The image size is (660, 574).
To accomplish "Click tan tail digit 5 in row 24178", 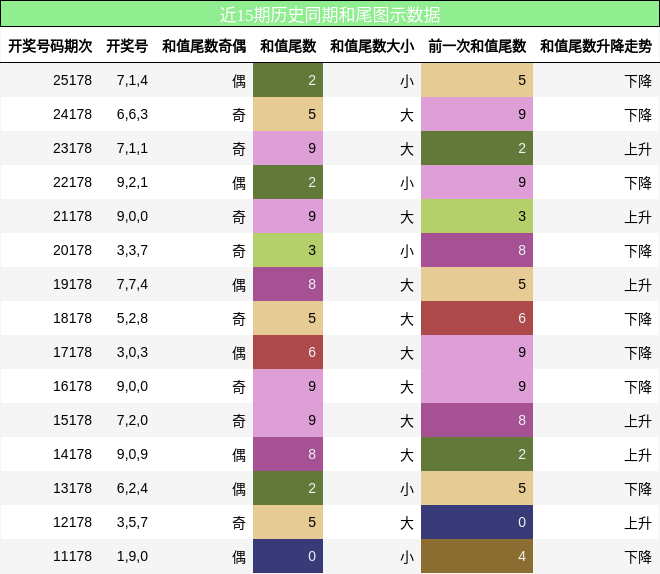I will point(288,114).
